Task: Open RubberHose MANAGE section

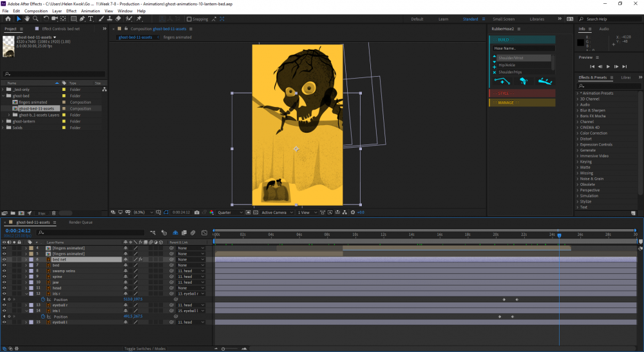Action: [x=522, y=103]
